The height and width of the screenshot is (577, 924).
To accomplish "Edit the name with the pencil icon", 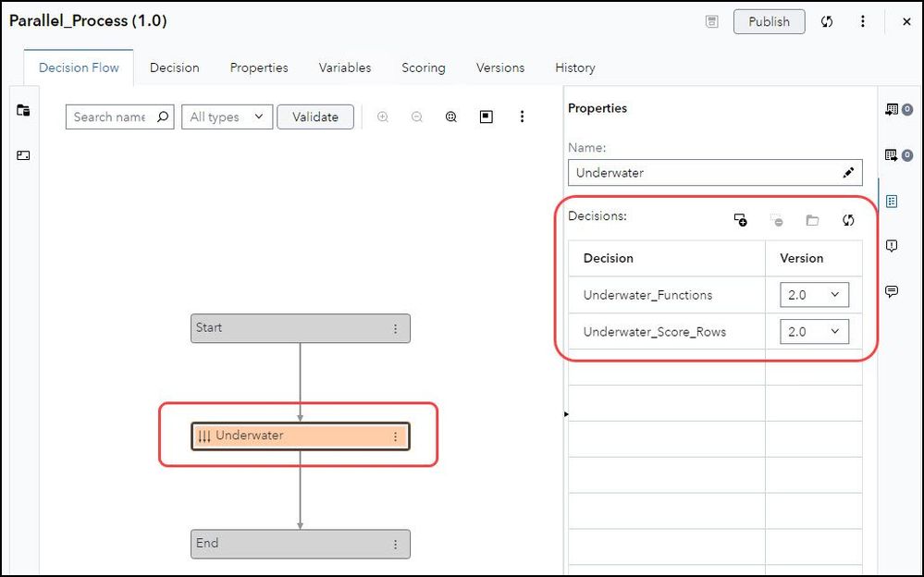I will [x=848, y=173].
